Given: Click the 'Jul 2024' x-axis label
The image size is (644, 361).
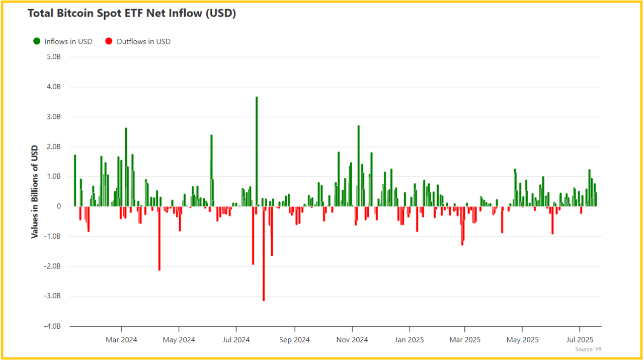Looking at the screenshot, I should pos(235,340).
